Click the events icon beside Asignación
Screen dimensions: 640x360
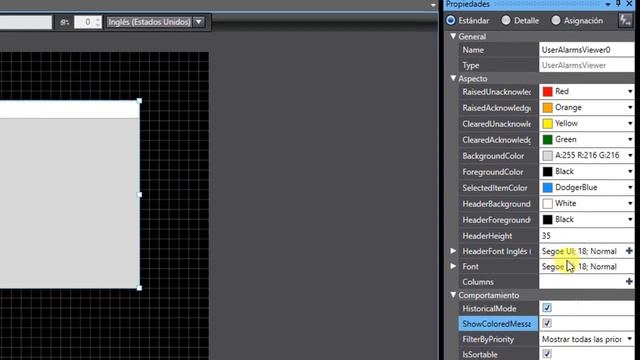tap(625, 20)
